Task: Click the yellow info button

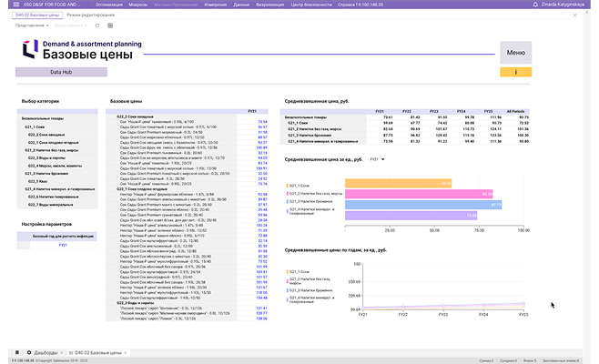Action: pyautogui.click(x=516, y=71)
